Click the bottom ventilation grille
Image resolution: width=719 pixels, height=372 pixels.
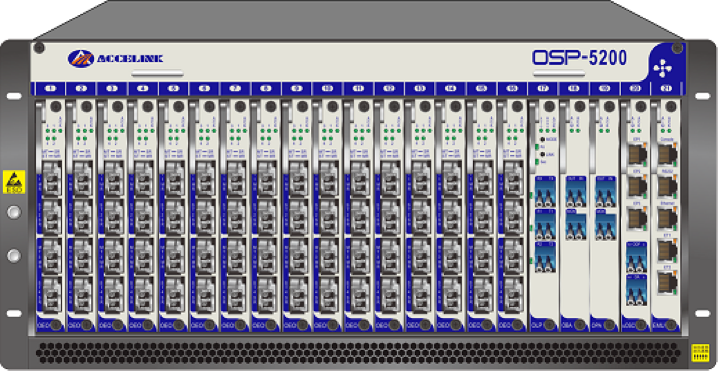pyautogui.click(x=359, y=353)
